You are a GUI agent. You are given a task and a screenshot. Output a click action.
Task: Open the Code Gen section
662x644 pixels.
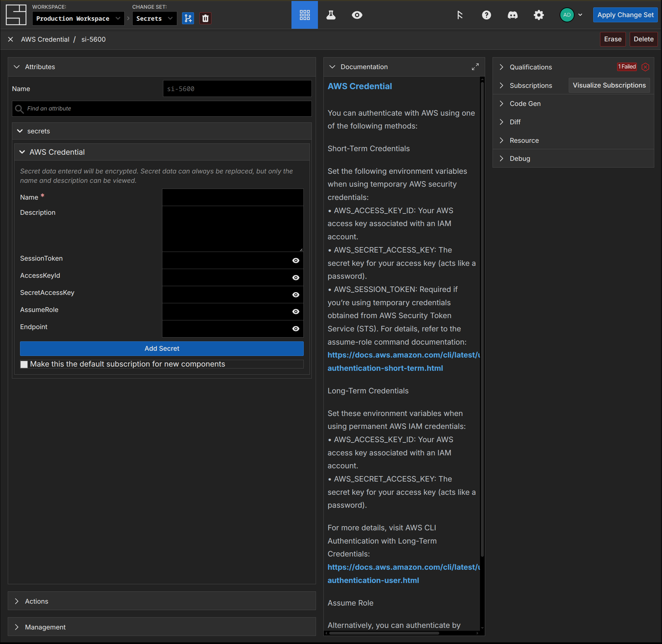pyautogui.click(x=525, y=104)
